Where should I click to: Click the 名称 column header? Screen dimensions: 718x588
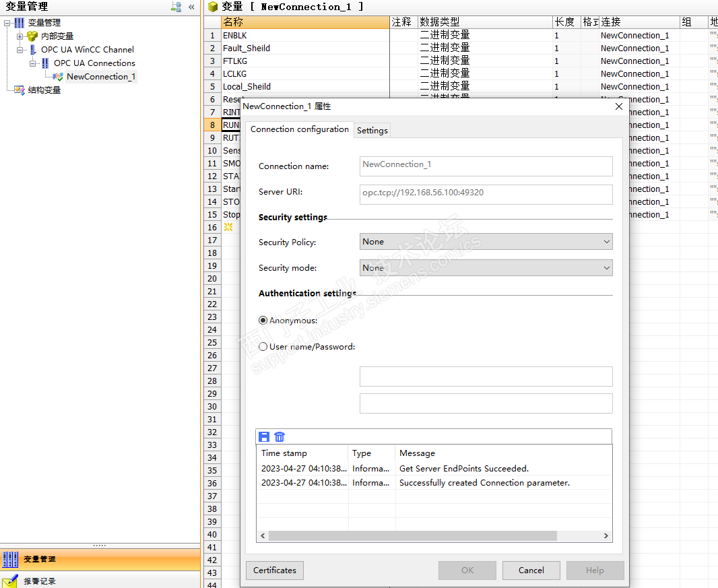pyautogui.click(x=305, y=22)
